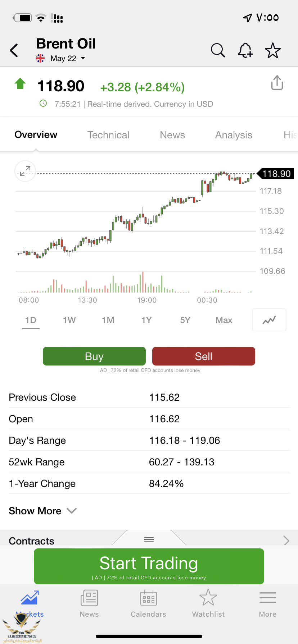Tap the share icon
The image size is (298, 644).
[277, 83]
